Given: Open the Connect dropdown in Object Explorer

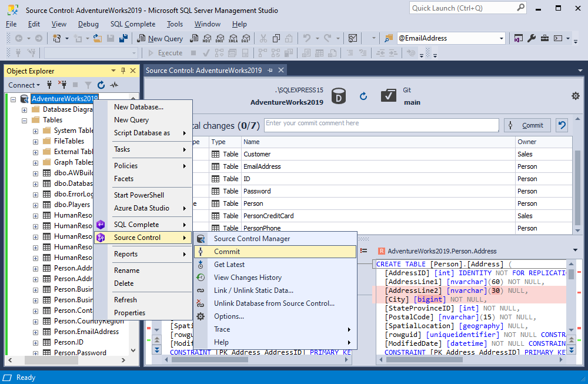Looking at the screenshot, I should [24, 85].
